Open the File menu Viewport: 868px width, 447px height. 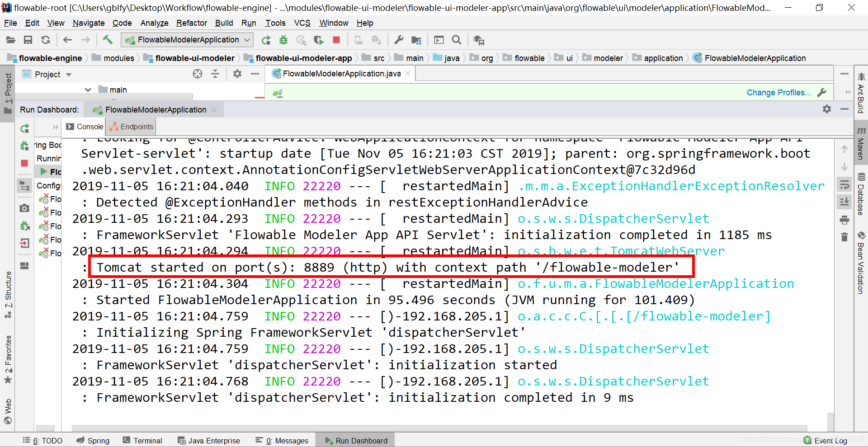[x=10, y=23]
